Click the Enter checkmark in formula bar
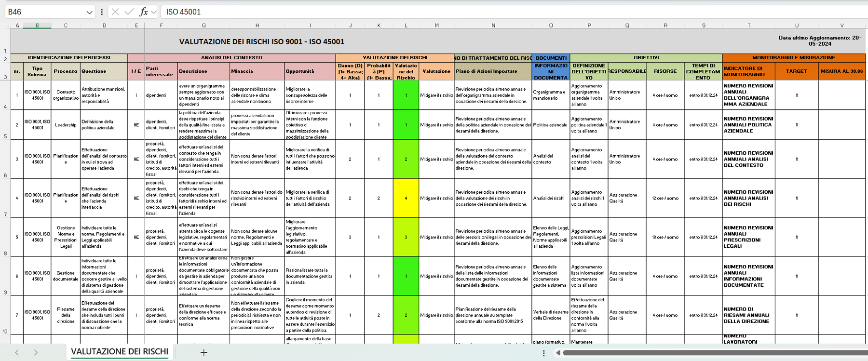This screenshot has height=361, width=868. tap(129, 12)
